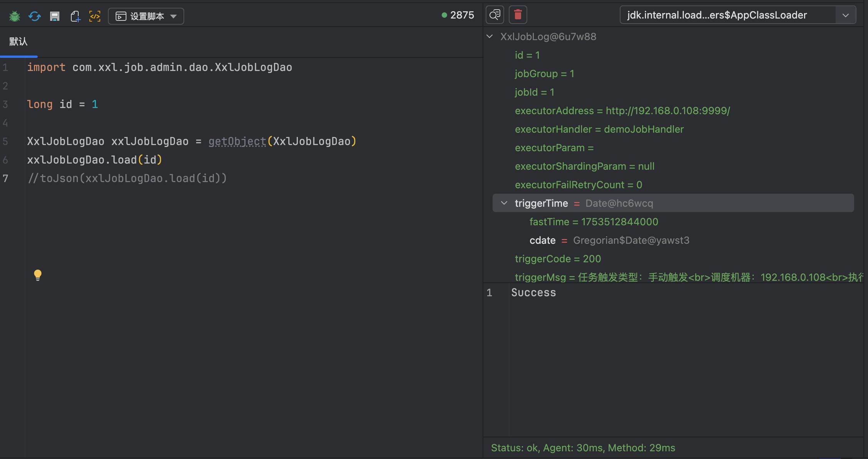Click the red trash clear icon
The image size is (868, 459).
(518, 15)
